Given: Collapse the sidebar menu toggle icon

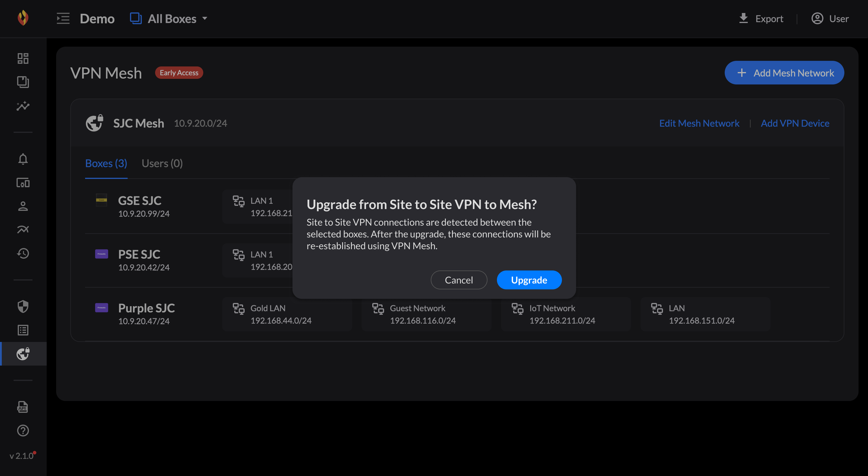Looking at the screenshot, I should tap(63, 19).
